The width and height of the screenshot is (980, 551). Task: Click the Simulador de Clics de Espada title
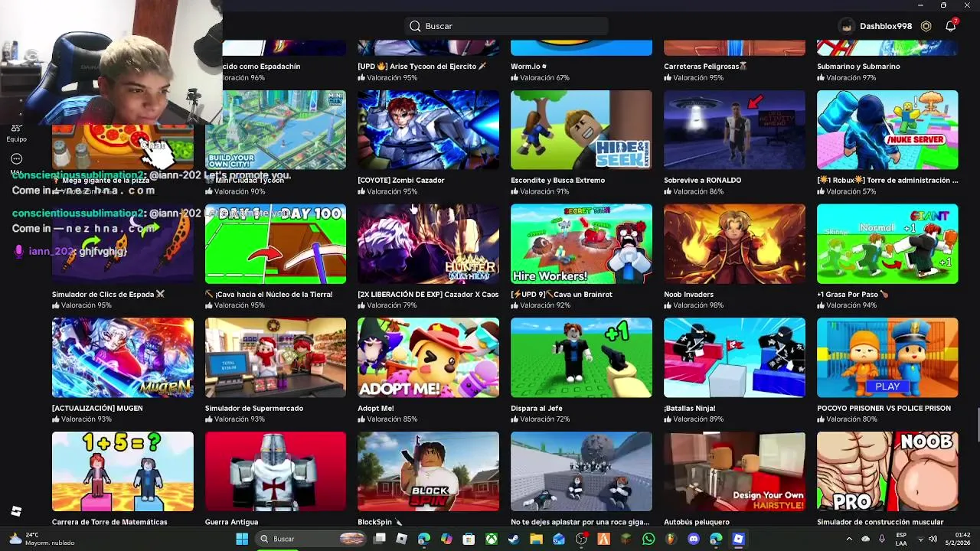click(x=108, y=295)
